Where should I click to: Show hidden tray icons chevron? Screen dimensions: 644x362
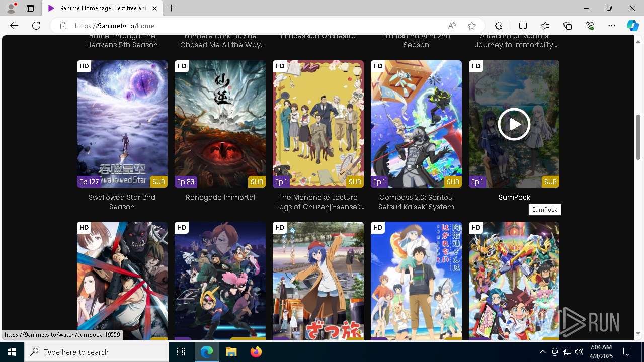coord(542,352)
